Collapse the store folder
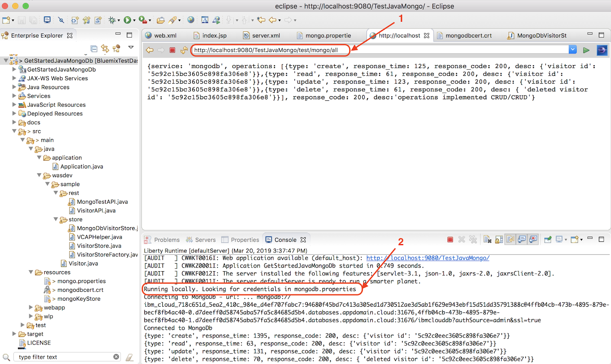 [x=56, y=219]
